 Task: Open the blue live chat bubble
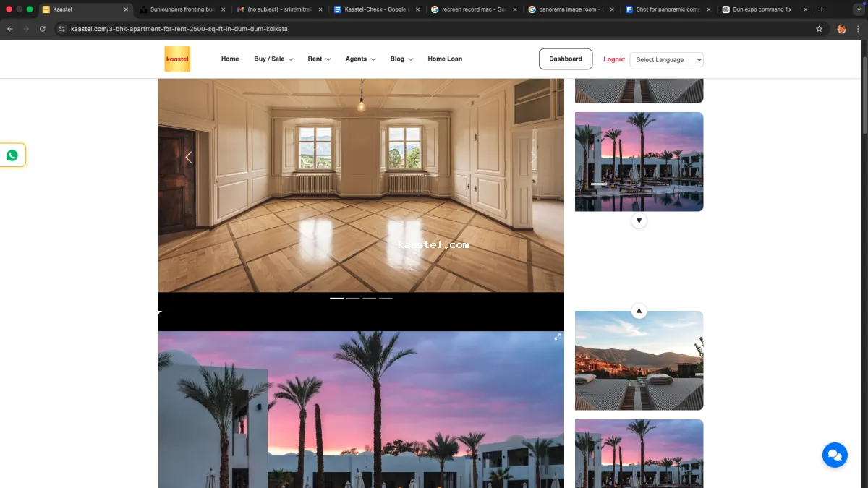pyautogui.click(x=834, y=455)
